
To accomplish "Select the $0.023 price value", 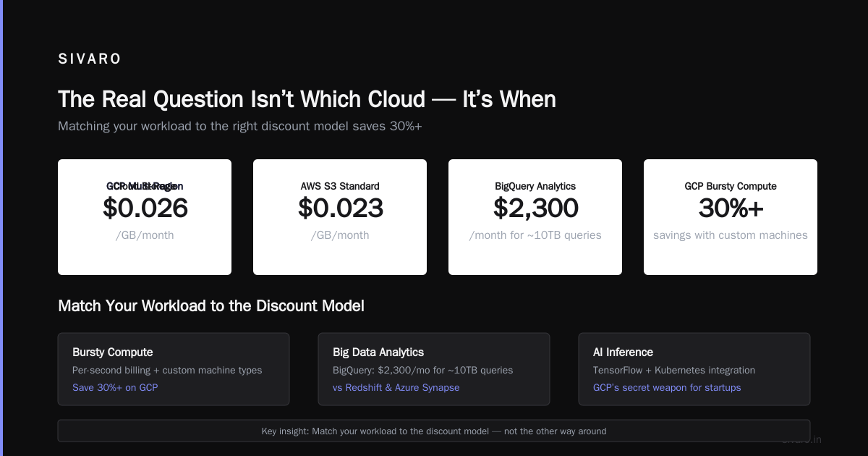I will (340, 208).
